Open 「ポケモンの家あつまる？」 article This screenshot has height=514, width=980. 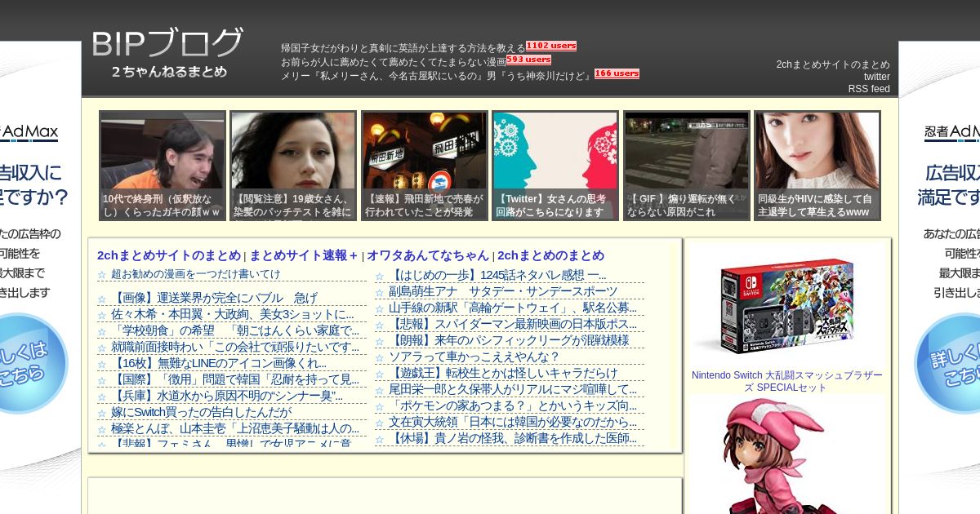(513, 405)
